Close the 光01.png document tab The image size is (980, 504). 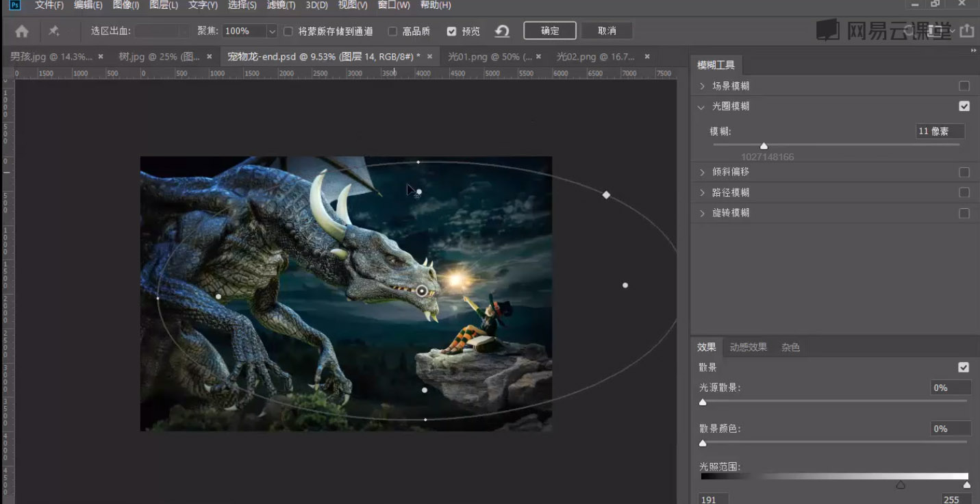pos(538,56)
